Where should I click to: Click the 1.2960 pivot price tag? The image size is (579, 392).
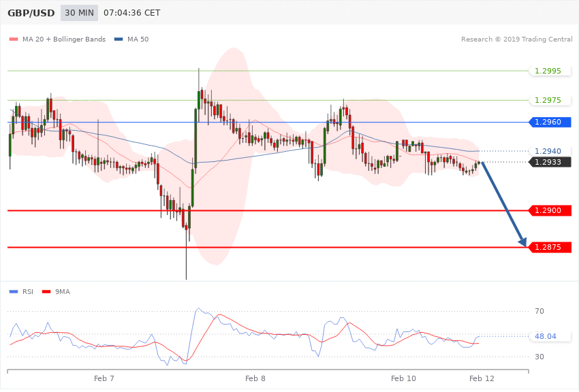click(x=550, y=122)
